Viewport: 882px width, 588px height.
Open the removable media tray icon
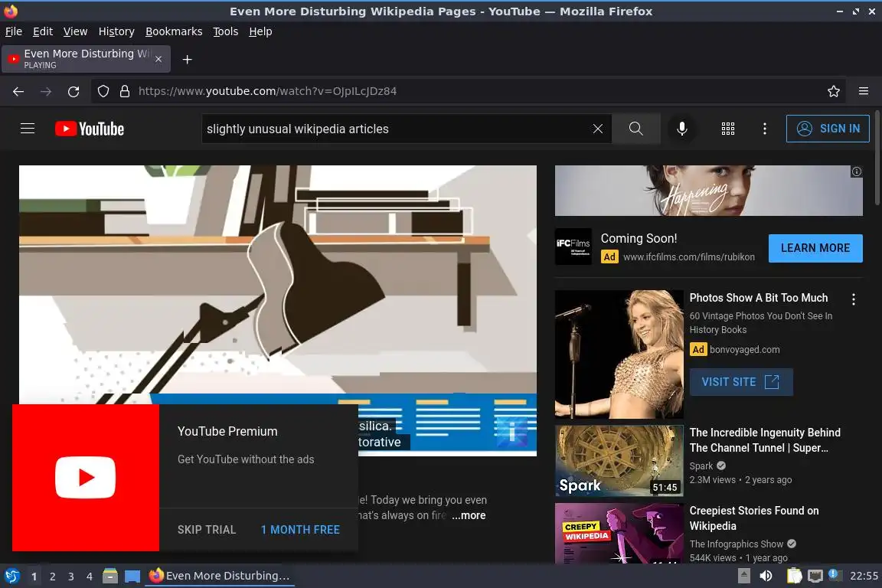click(743, 576)
